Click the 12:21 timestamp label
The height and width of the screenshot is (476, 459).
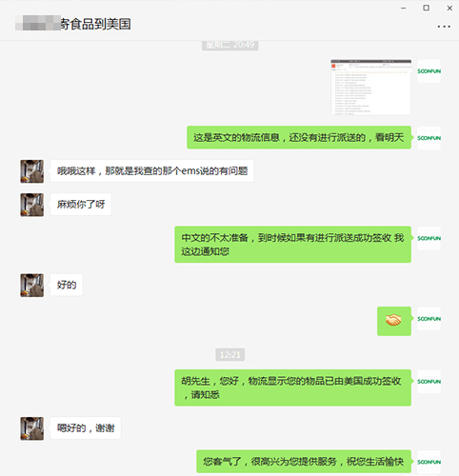[x=230, y=354]
